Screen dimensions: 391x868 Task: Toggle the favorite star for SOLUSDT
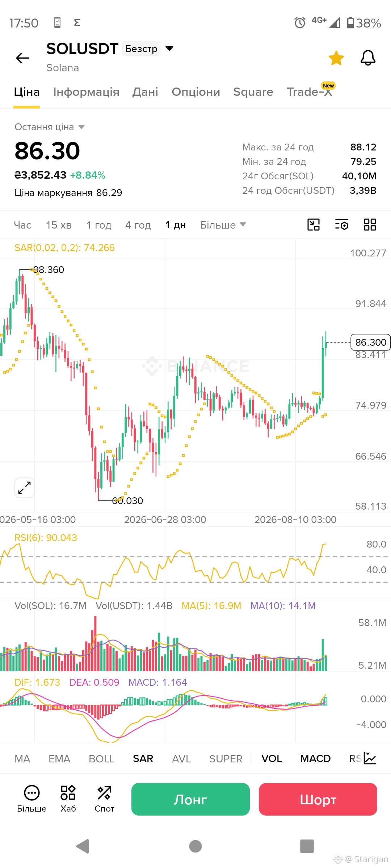(x=336, y=58)
